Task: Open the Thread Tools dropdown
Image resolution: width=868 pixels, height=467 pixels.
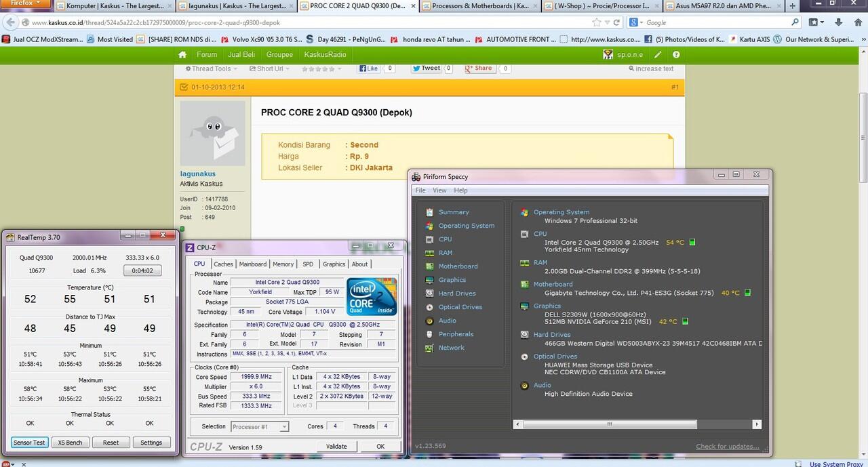Action: point(212,68)
